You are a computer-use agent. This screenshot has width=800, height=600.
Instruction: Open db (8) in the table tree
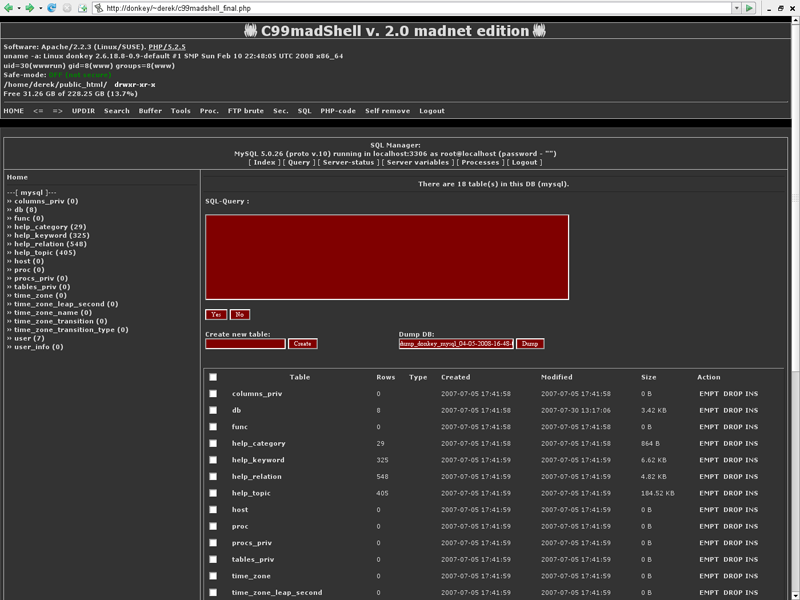pos(26,210)
